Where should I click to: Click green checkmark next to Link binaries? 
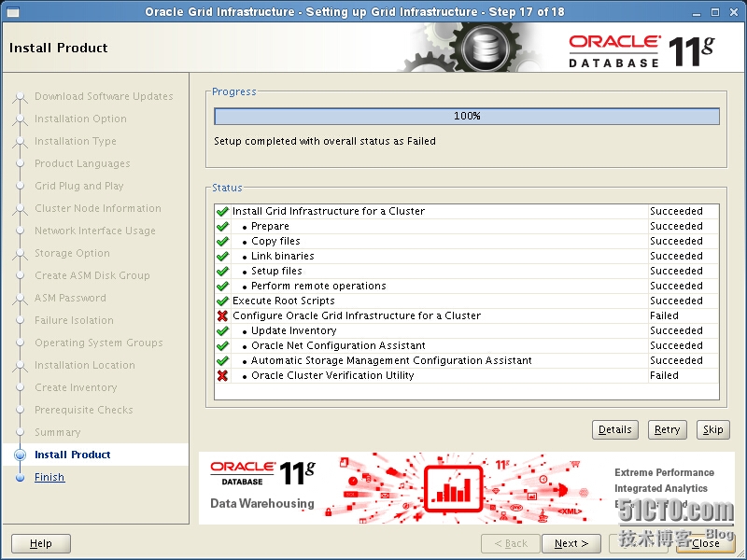(x=222, y=256)
